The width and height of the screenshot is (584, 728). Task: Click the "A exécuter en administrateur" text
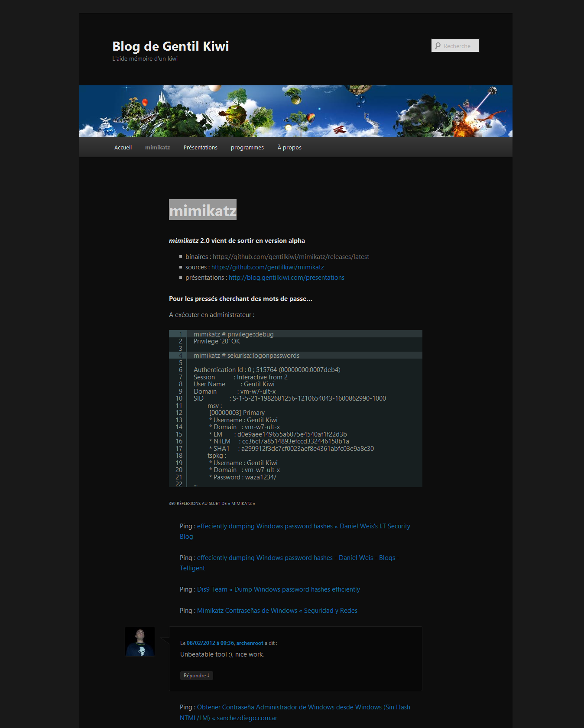coord(211,315)
